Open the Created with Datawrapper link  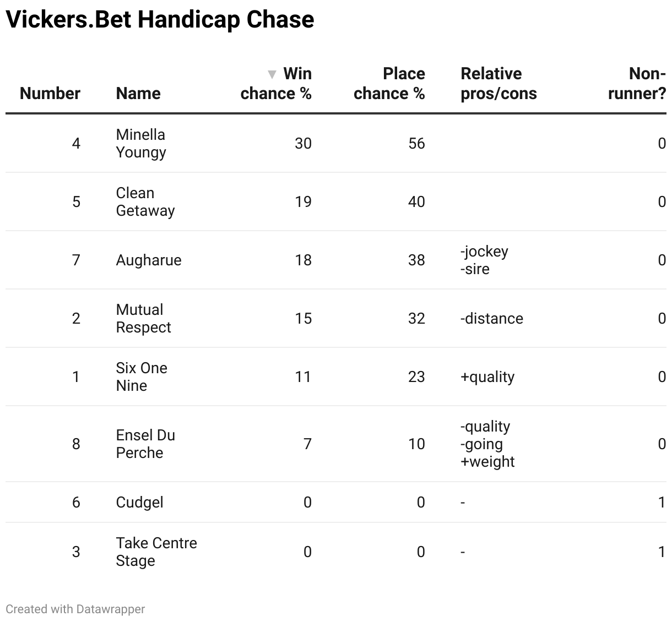coord(75,609)
